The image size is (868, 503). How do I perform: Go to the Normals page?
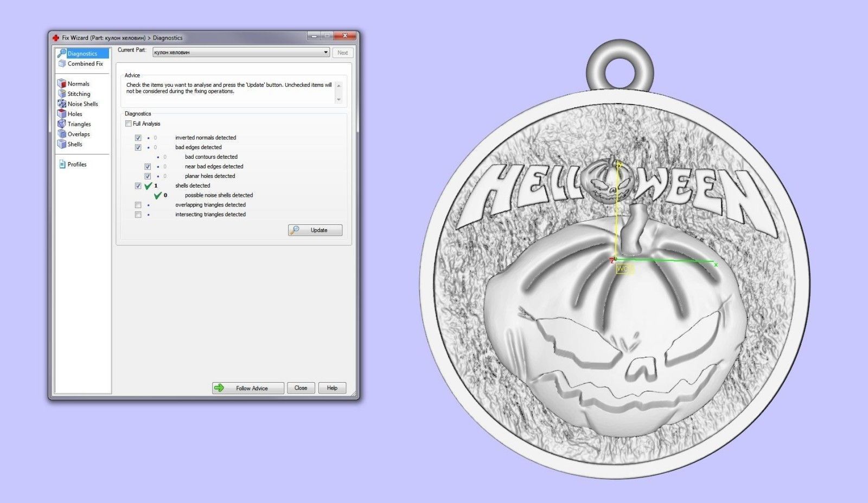click(79, 83)
